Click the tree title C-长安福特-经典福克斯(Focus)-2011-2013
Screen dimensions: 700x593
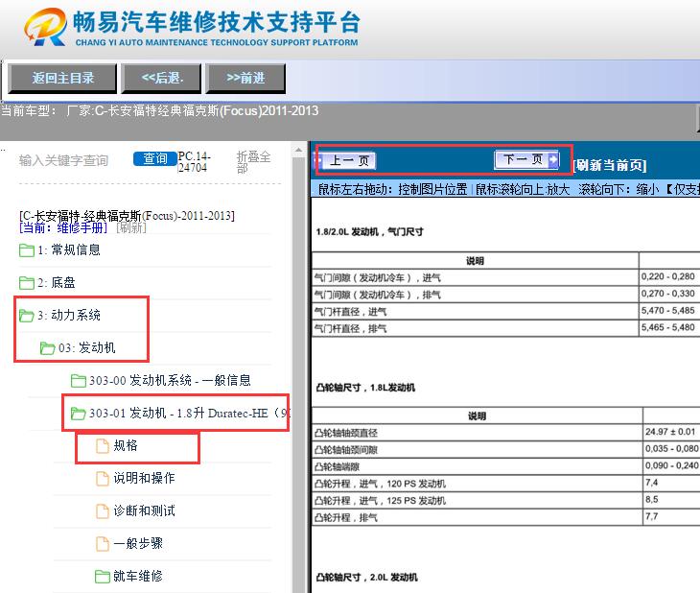pos(127,216)
